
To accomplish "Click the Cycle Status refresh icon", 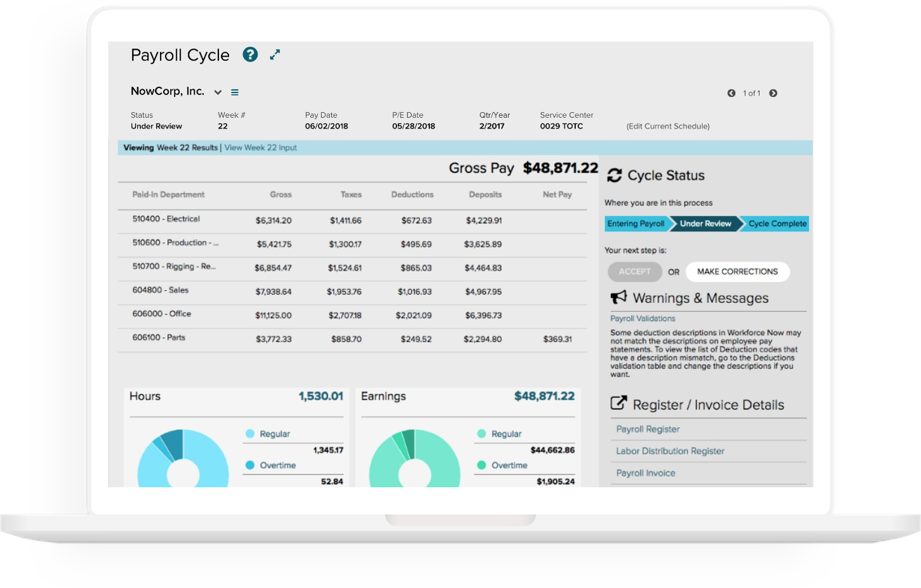I will click(x=614, y=176).
